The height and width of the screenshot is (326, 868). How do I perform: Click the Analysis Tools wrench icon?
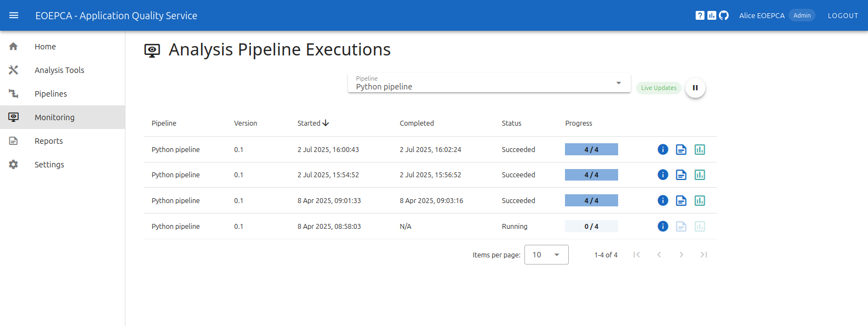14,70
